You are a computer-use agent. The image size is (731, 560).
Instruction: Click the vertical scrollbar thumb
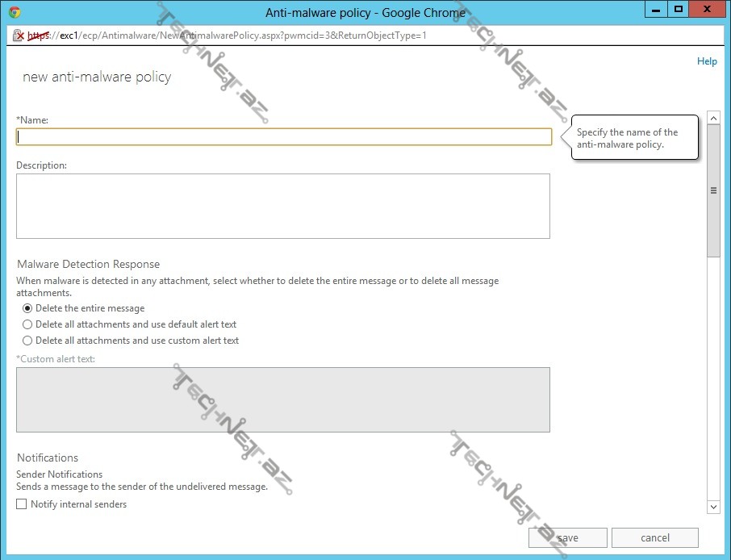(712, 191)
